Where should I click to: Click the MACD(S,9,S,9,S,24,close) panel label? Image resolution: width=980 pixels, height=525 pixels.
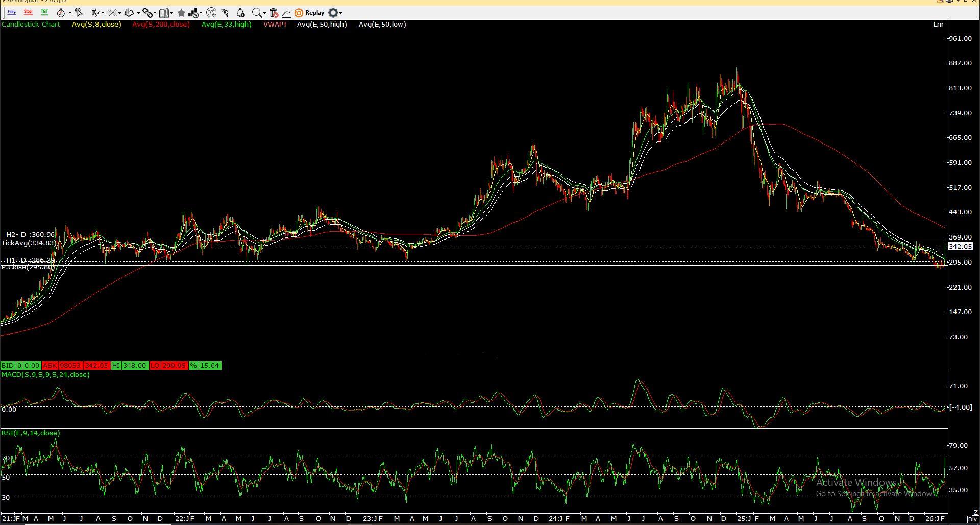[45, 375]
